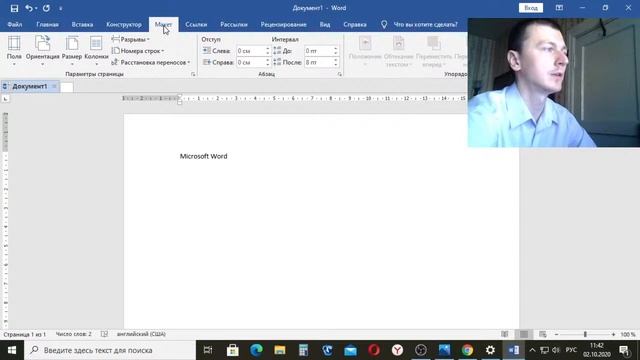Viewport: 640px width, 360px height.
Task: Click the После spacing input field
Action: tap(318, 62)
